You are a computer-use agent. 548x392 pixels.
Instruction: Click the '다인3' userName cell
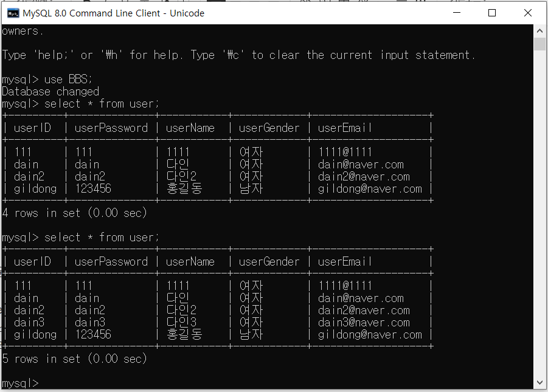(181, 322)
